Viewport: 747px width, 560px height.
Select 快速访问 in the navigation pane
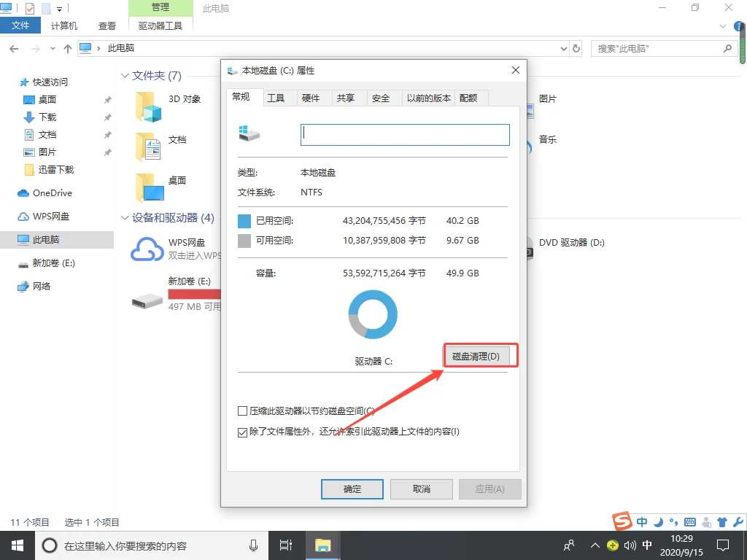click(x=44, y=82)
